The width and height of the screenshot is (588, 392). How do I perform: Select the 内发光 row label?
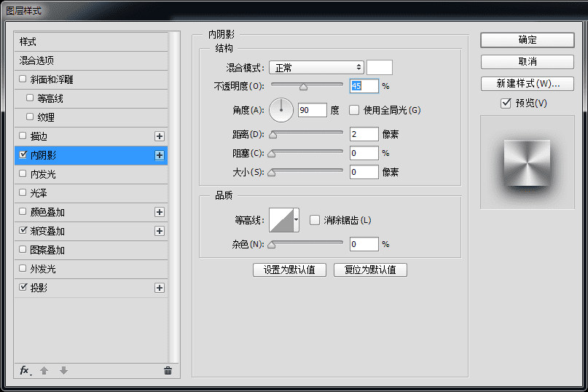click(x=43, y=174)
